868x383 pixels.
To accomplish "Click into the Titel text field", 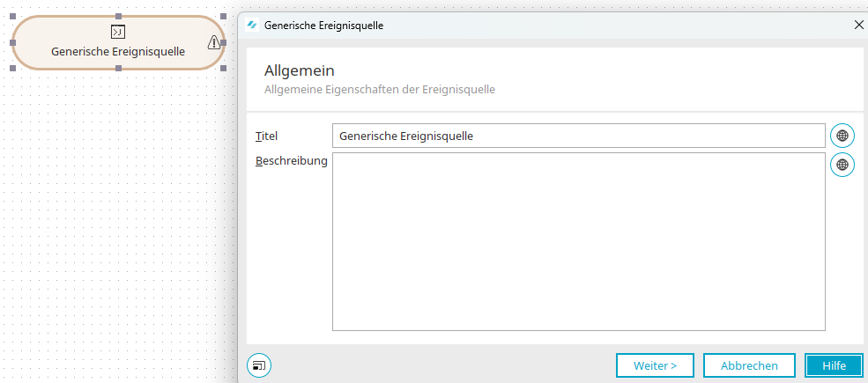I will [578, 136].
